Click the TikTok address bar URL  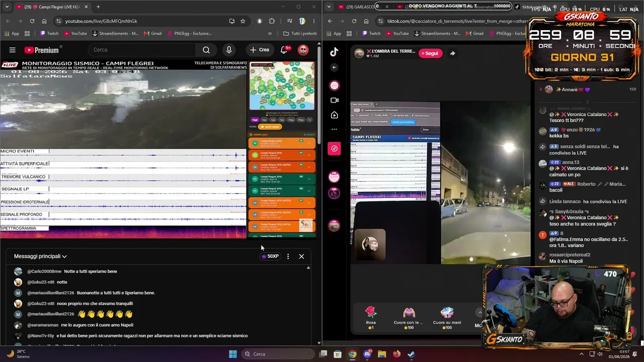[457, 21]
